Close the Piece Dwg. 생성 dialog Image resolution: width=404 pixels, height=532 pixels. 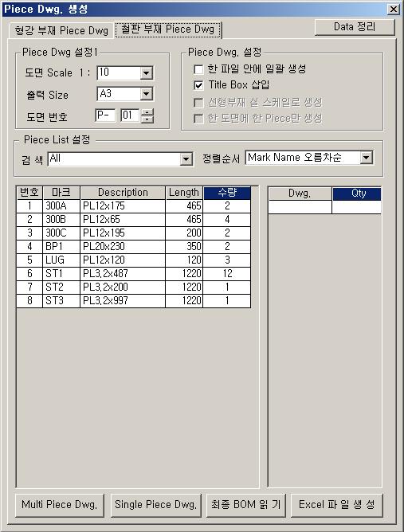point(393,10)
